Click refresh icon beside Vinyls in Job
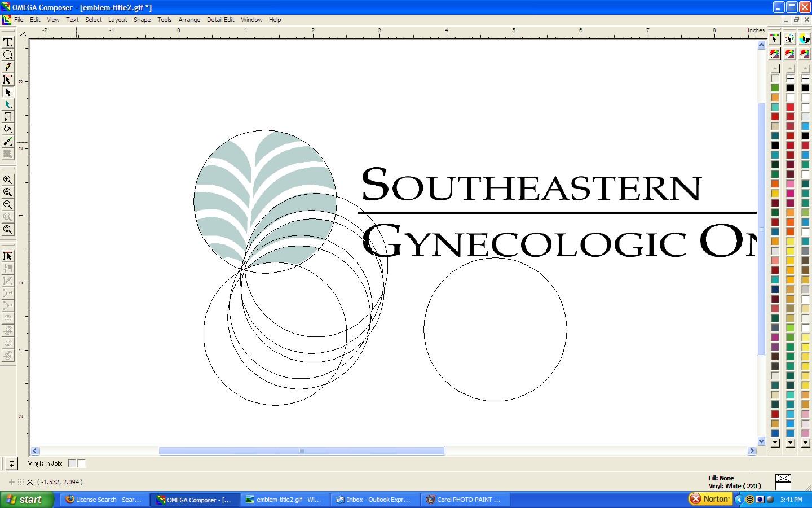 (x=11, y=463)
